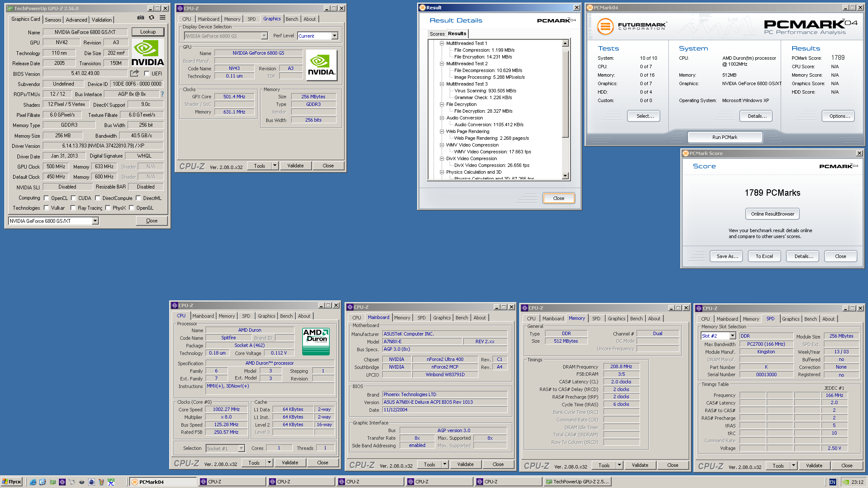Click the To Excel button
The width and height of the screenshot is (868, 488).
point(764,256)
